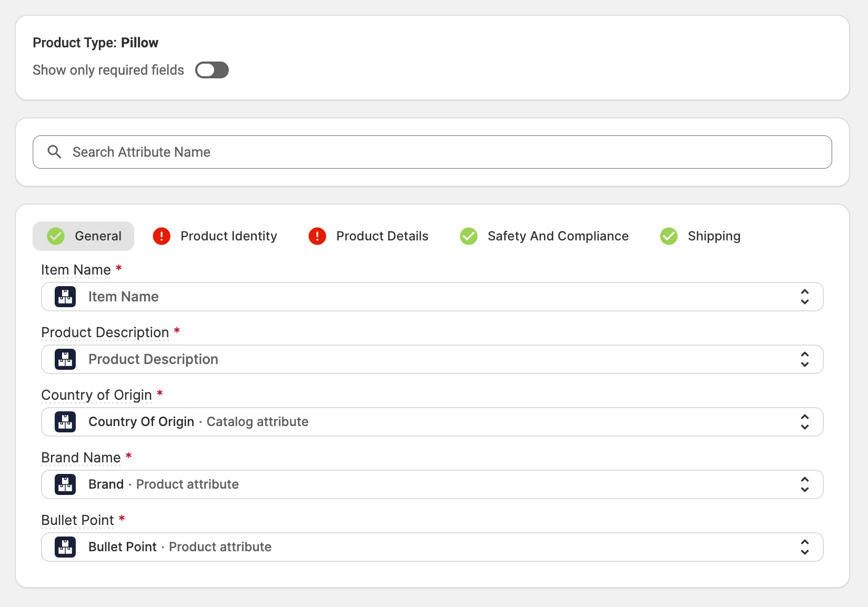The image size is (868, 607).
Task: Open the Product Identity tab
Action: (215, 236)
